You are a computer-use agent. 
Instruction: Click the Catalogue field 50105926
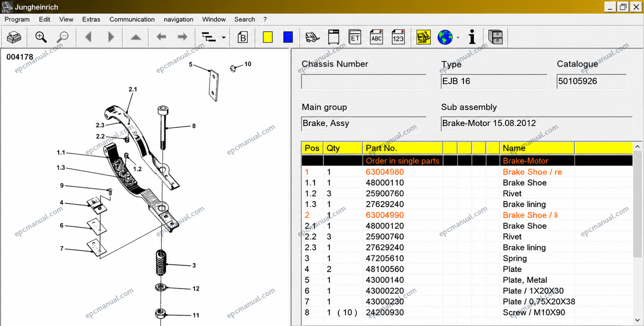pyautogui.click(x=592, y=81)
